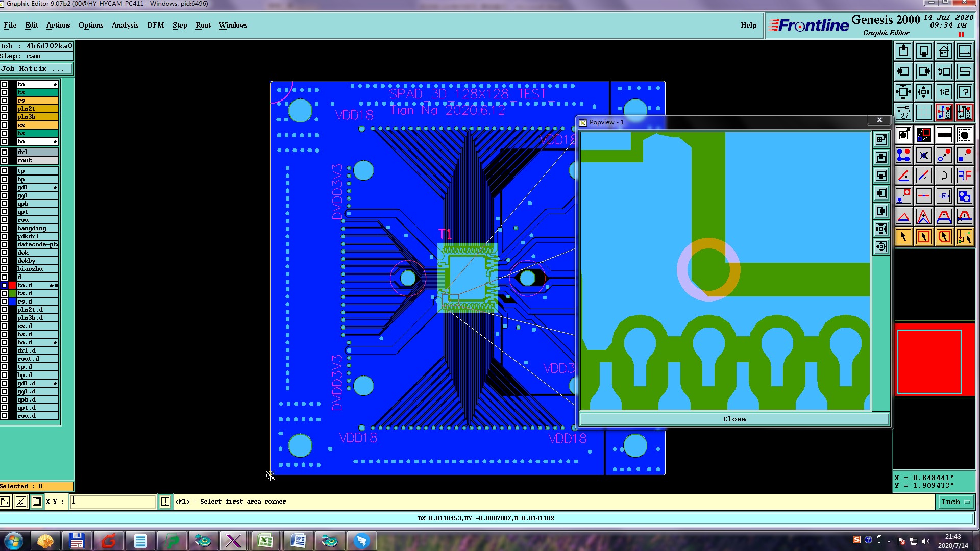Toggle checkbox for the drl layer
This screenshot has width=980, height=551.
4,152
